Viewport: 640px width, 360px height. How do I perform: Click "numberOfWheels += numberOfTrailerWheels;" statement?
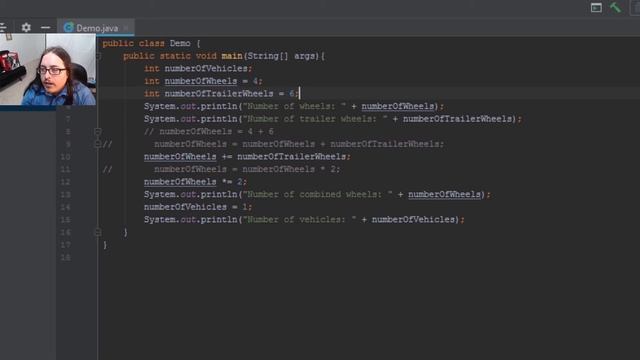point(247,157)
